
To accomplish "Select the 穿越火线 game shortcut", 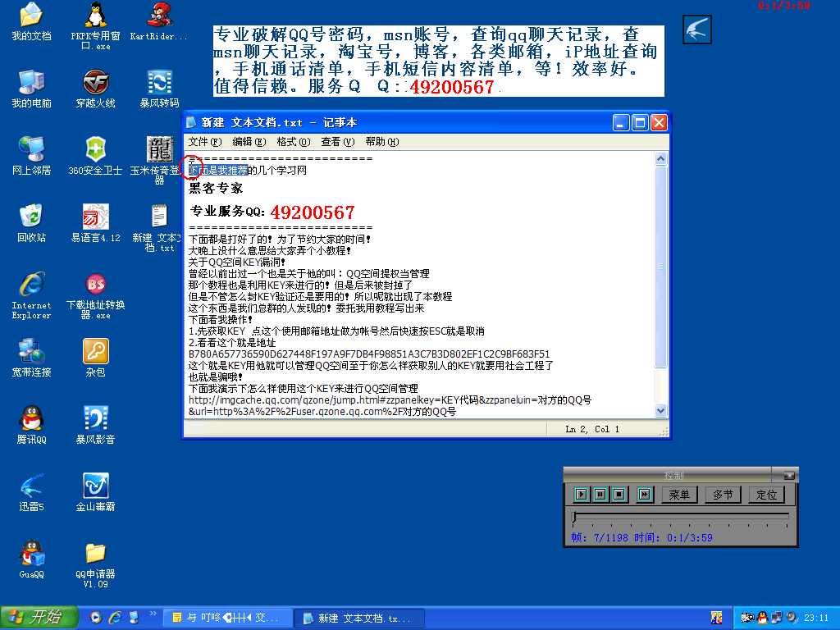I will (95, 89).
